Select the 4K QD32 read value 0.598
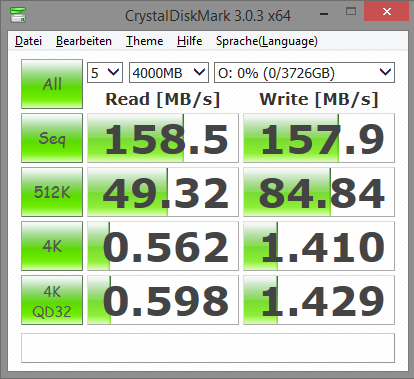 [x=163, y=300]
